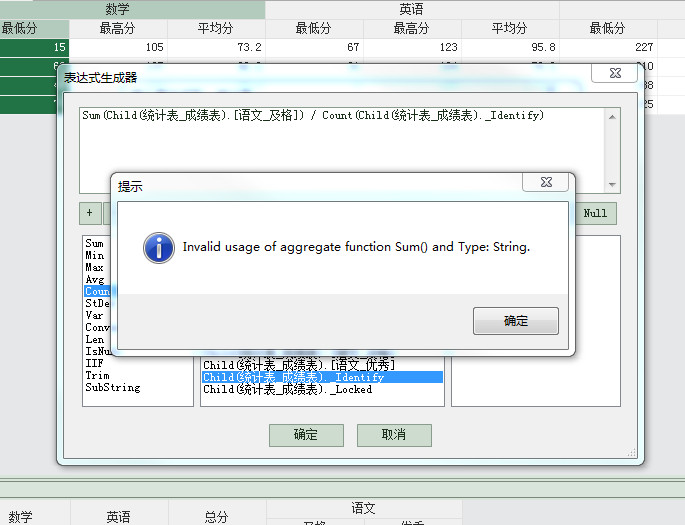Click the blue information icon in the 提示 dialog

[159, 248]
